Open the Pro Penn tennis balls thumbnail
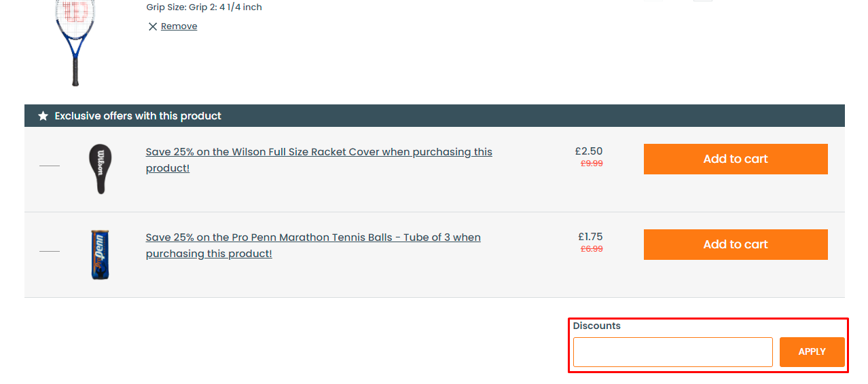Screen dimensions: 868x384 tap(101, 254)
